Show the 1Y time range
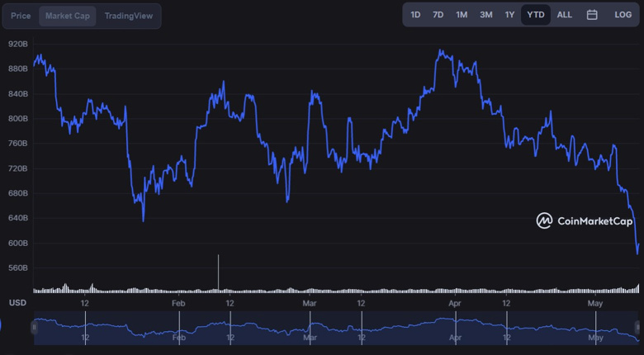 pyautogui.click(x=509, y=15)
